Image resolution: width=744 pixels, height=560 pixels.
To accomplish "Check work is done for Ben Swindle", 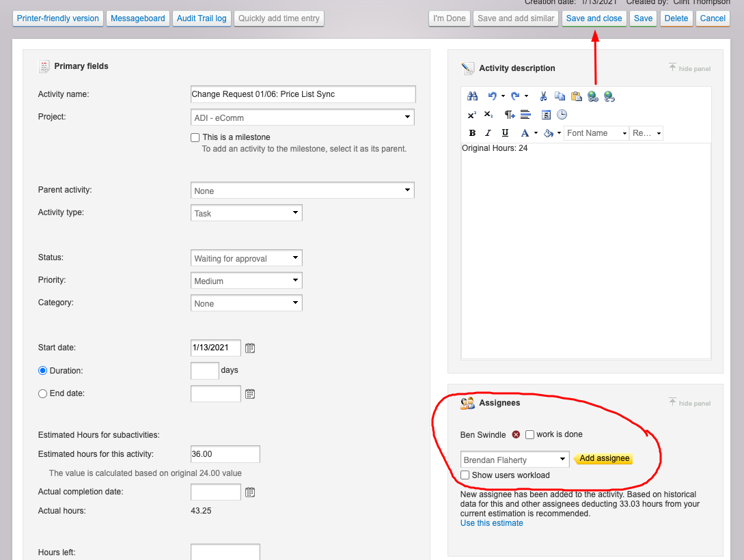I will tap(530, 435).
